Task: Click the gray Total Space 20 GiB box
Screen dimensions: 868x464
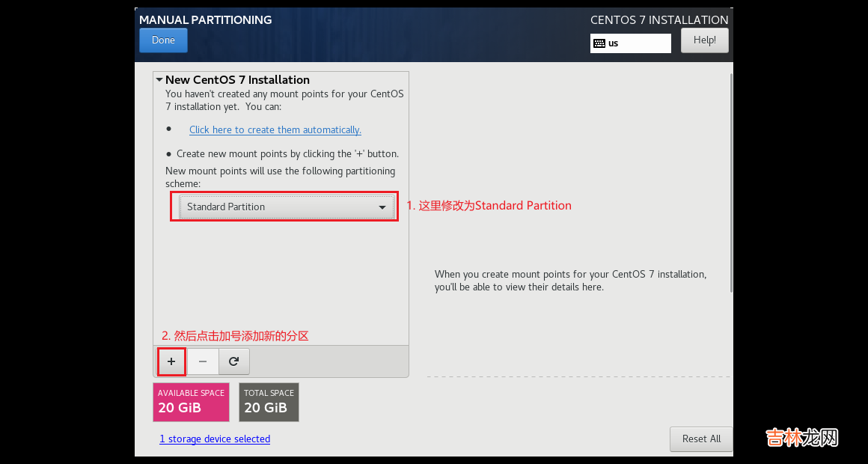Action: point(269,402)
